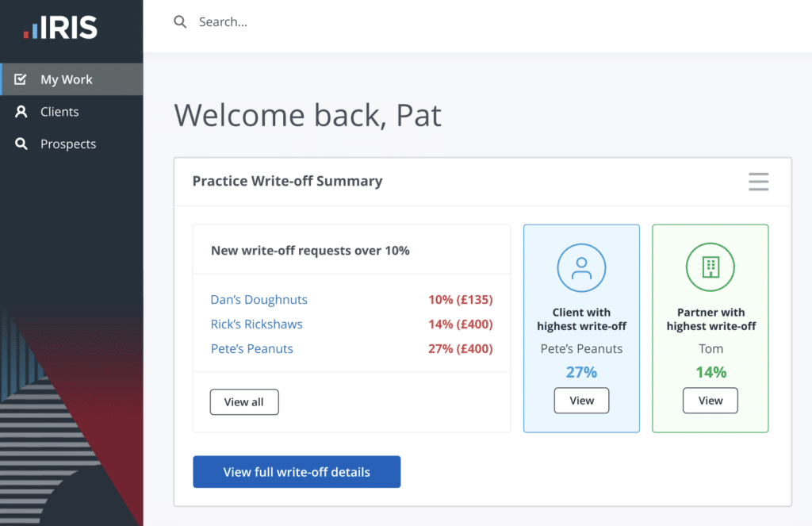Click the 27% (£400) write-off amount

coord(460,349)
